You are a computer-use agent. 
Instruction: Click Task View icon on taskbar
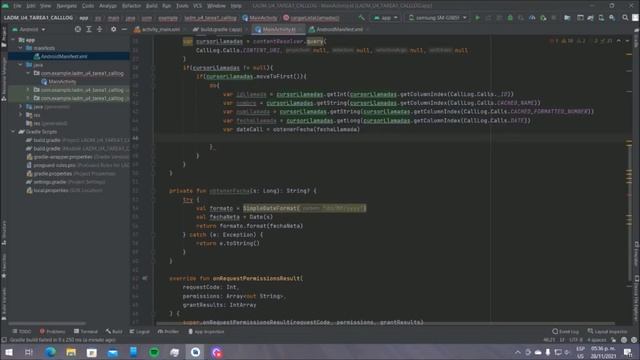click(x=29, y=352)
